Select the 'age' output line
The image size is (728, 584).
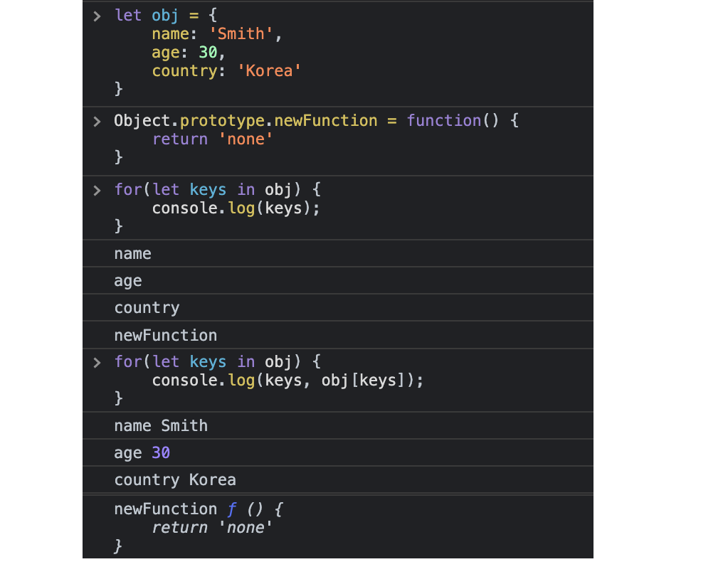point(128,280)
